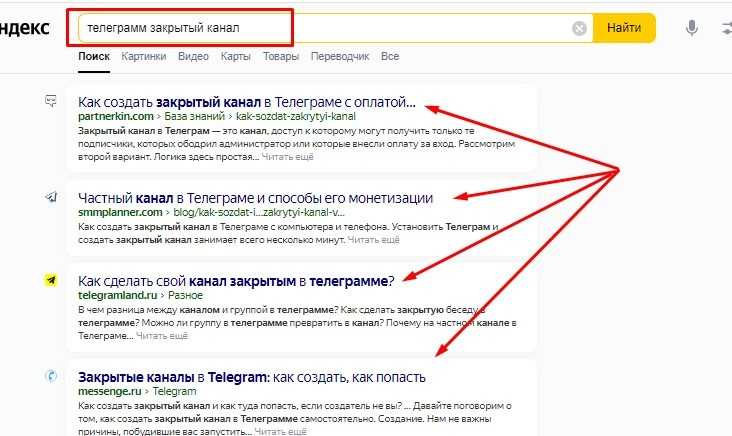Open search settings sliders icon
This screenshot has height=436, width=732.
726,28
